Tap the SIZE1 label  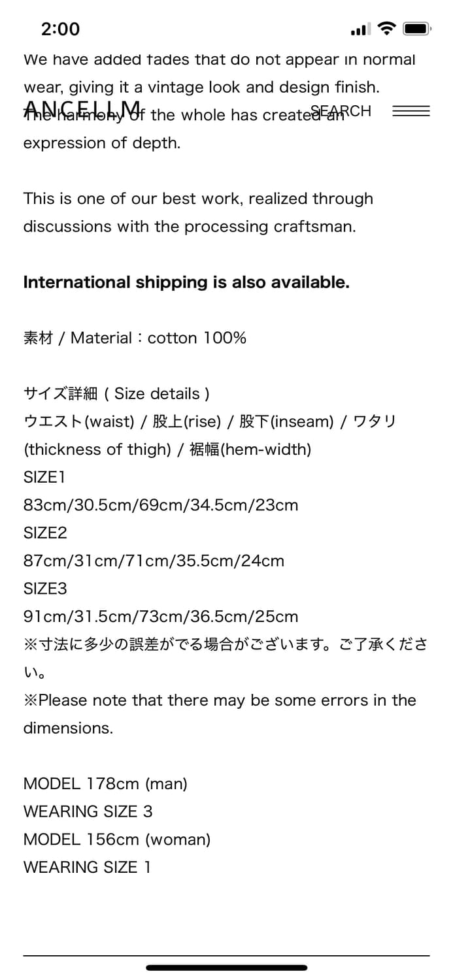[44, 477]
